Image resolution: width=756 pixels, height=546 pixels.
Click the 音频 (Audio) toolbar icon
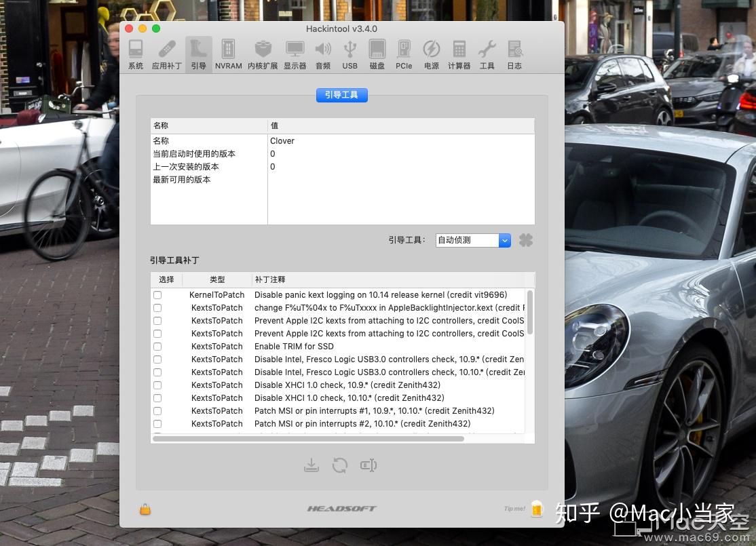click(x=322, y=53)
